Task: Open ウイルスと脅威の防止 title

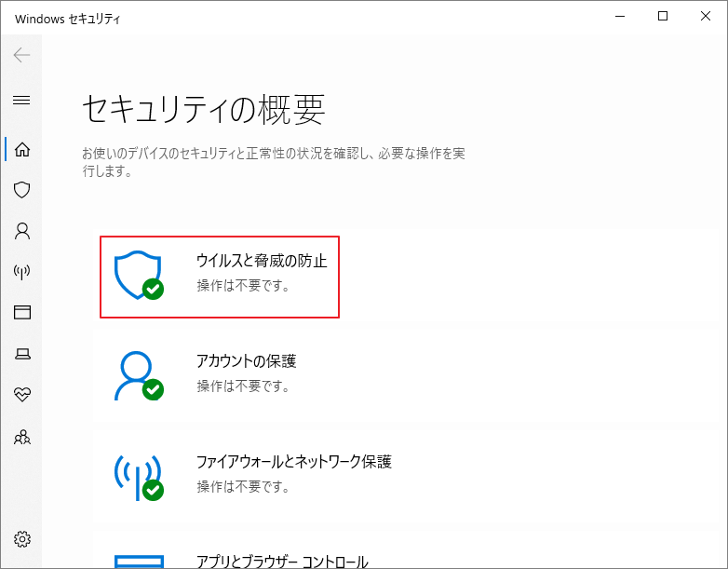Action: 262,261
